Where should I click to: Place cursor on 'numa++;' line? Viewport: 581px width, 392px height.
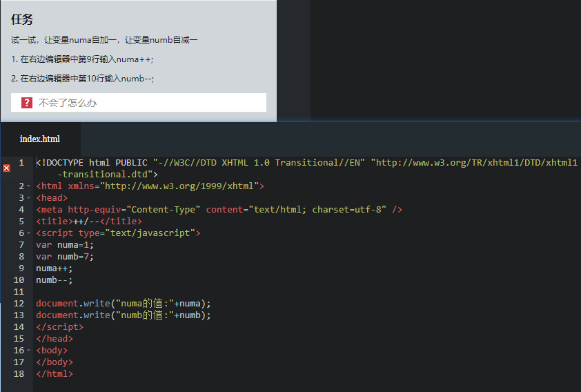pyautogui.click(x=55, y=268)
